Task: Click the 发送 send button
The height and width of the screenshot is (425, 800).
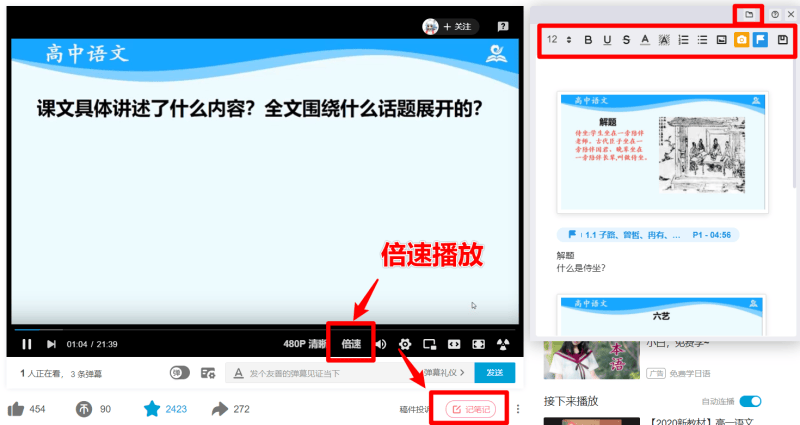Action: [494, 373]
